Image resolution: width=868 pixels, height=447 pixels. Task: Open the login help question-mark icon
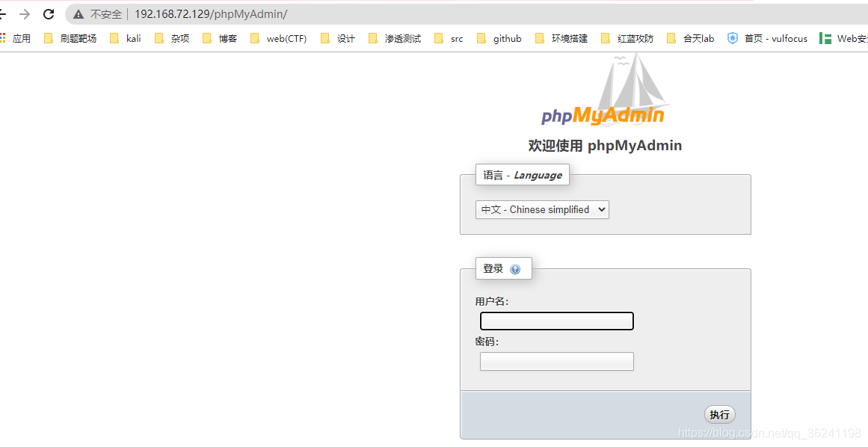point(515,269)
